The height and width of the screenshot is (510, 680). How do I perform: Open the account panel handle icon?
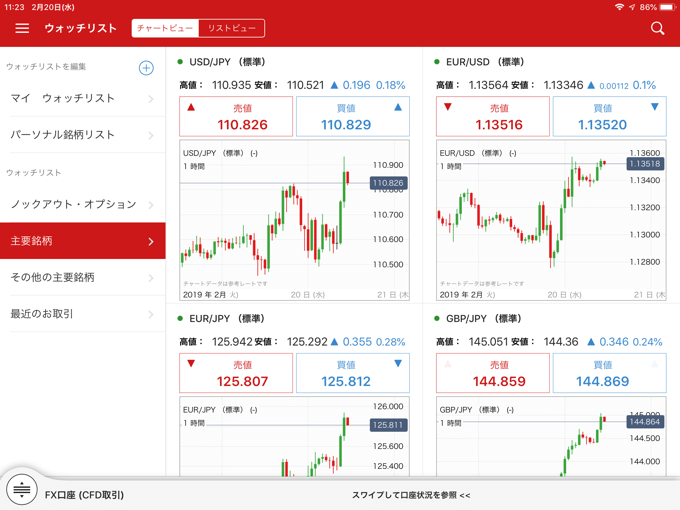pos(22,490)
